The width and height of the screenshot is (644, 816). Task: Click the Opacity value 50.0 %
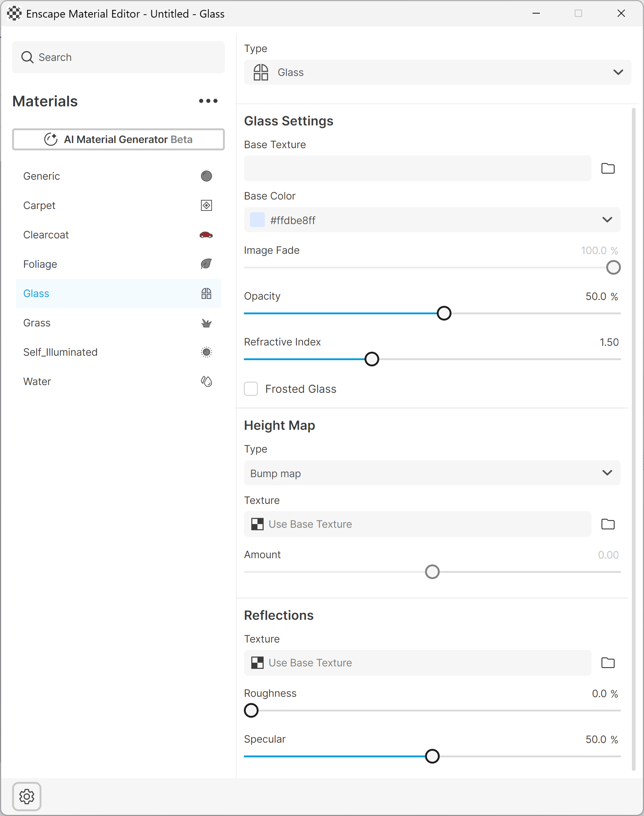602,297
